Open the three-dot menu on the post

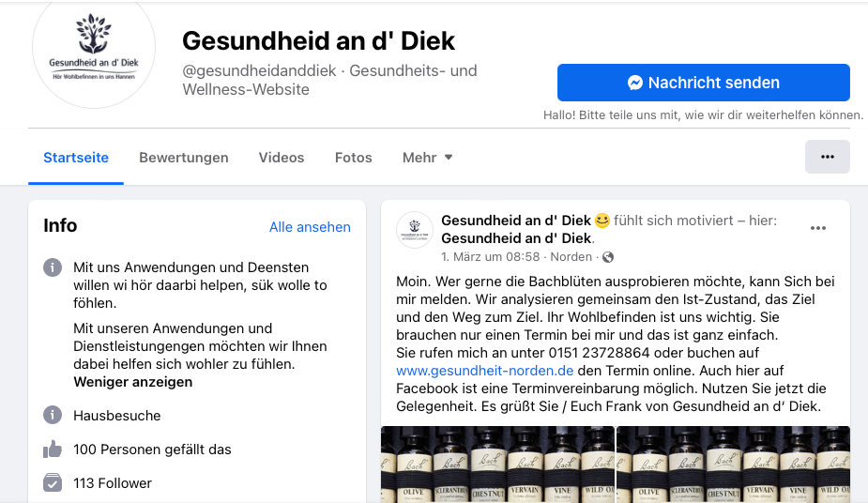coord(818,228)
